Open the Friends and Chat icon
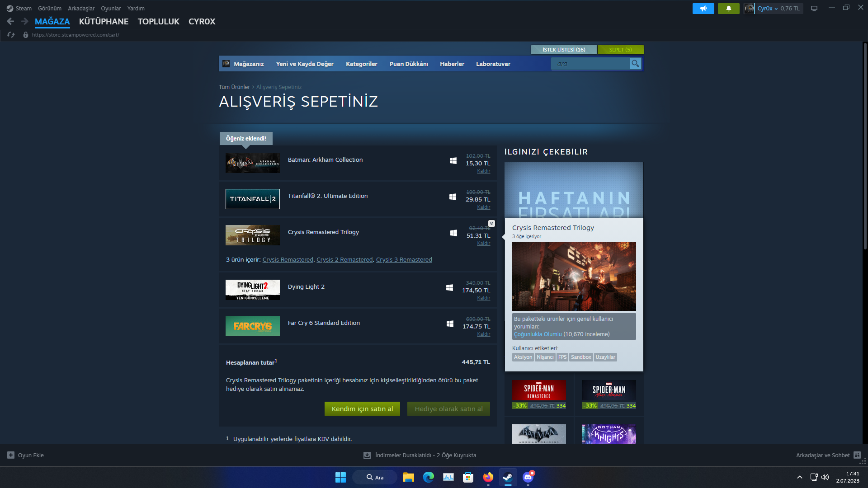This screenshot has height=488, width=868. (x=857, y=455)
